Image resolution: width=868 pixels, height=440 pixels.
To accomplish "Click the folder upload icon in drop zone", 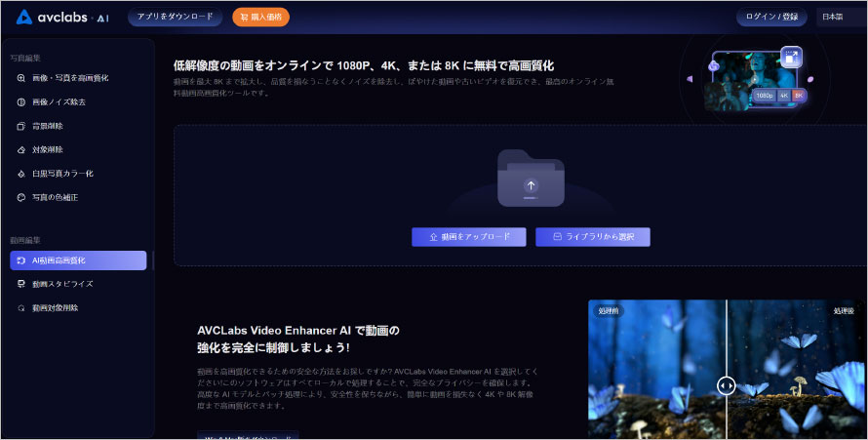I will pos(531,179).
